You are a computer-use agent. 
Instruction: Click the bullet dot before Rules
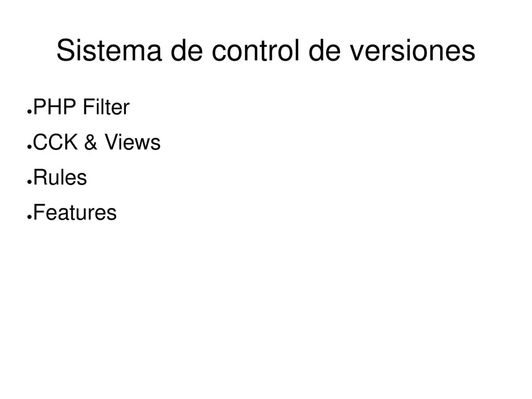click(x=29, y=182)
